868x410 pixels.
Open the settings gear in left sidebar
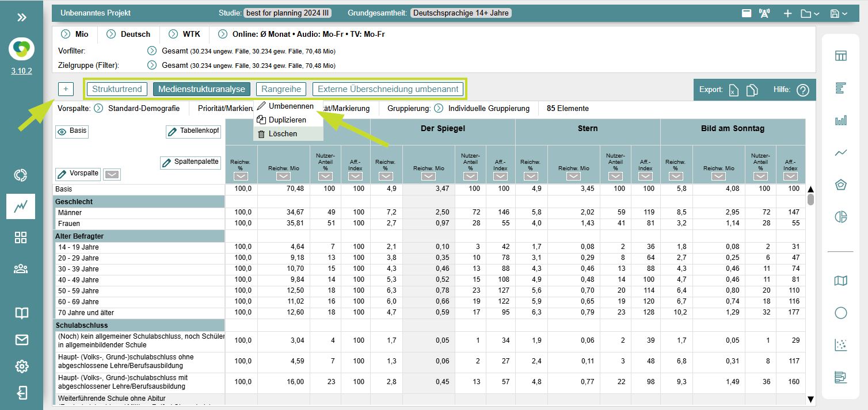click(21, 366)
